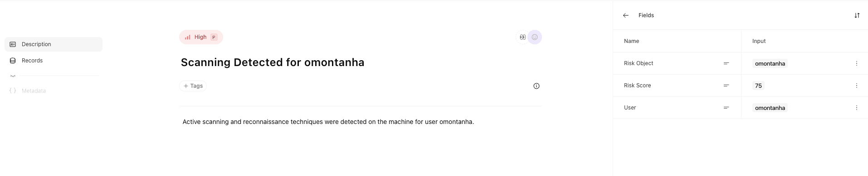Add tags with the Tags button

(193, 86)
